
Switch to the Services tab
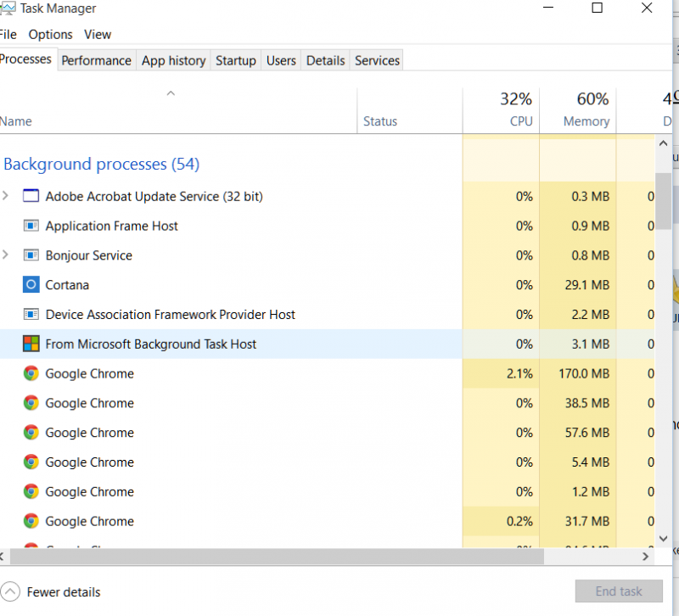click(377, 60)
